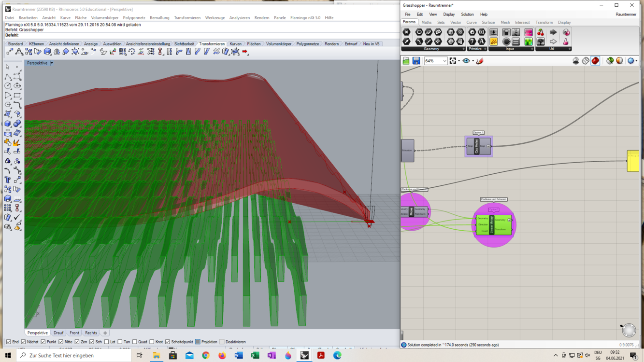This screenshot has height=362, width=644.
Task: Click the cherry icon in Util panel
Action: pyautogui.click(x=541, y=32)
